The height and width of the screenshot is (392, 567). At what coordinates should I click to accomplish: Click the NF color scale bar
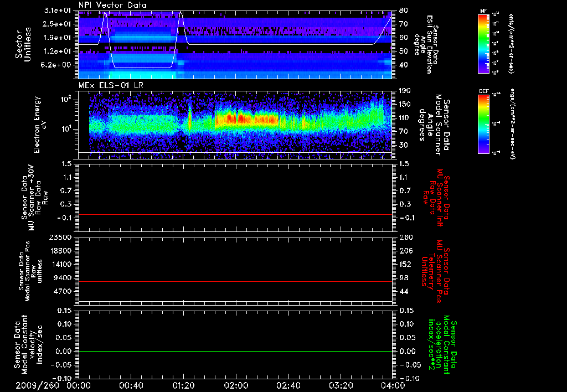pos(484,44)
